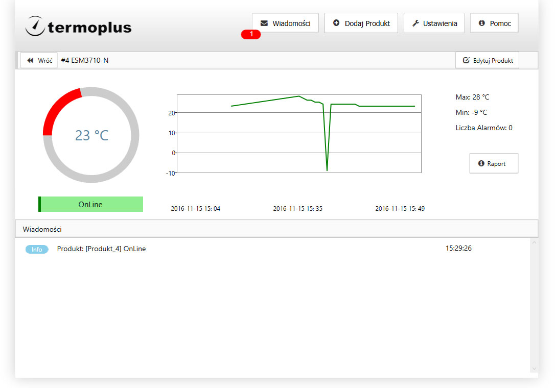
Task: Click the rewind arrows icon on Wróć
Action: (x=30, y=60)
